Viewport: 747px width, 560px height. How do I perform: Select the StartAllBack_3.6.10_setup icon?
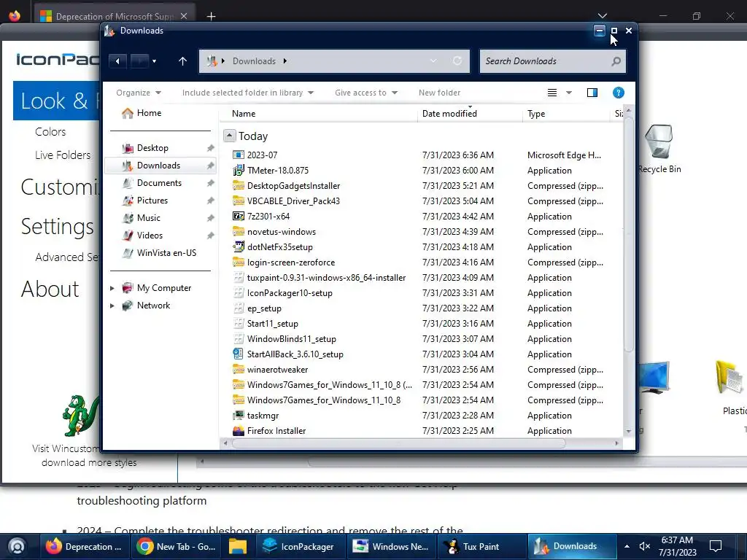pos(239,354)
